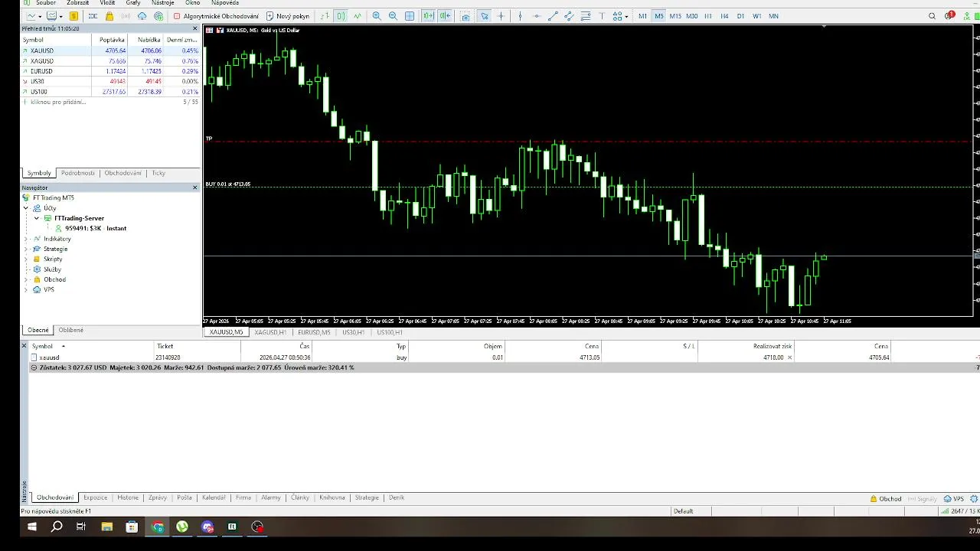Viewport: 980px width, 551px height.
Task: Expand the Strategie tree node
Action: click(x=26, y=249)
